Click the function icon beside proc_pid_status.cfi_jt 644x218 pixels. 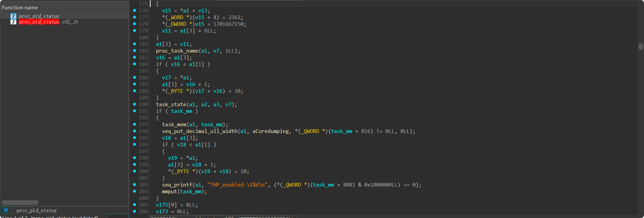pyautogui.click(x=13, y=22)
